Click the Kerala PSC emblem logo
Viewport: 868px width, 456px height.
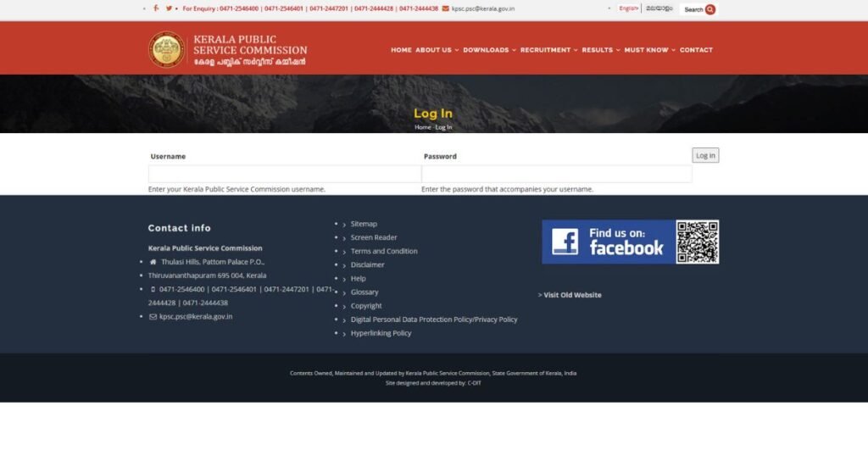tap(166, 49)
